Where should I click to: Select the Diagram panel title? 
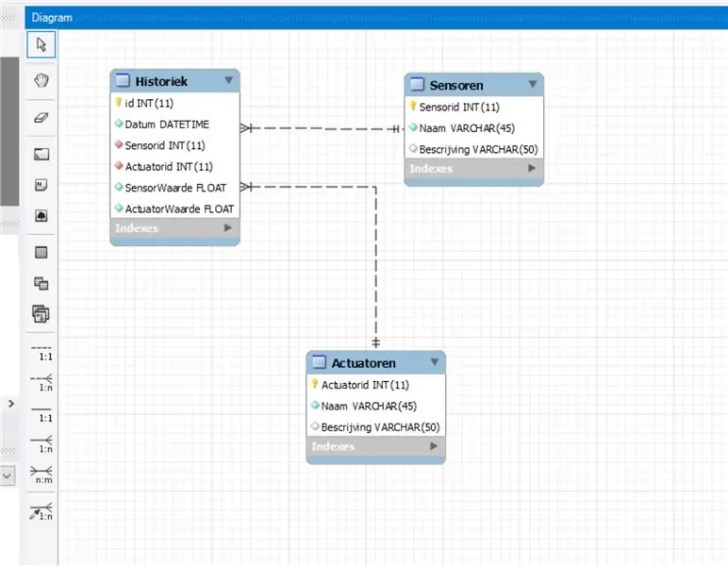[52, 18]
